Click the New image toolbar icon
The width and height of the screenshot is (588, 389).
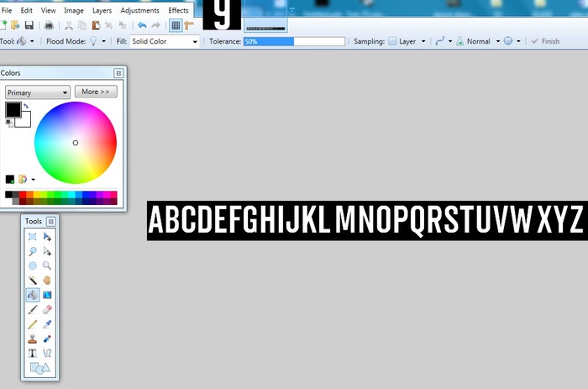coord(3,25)
